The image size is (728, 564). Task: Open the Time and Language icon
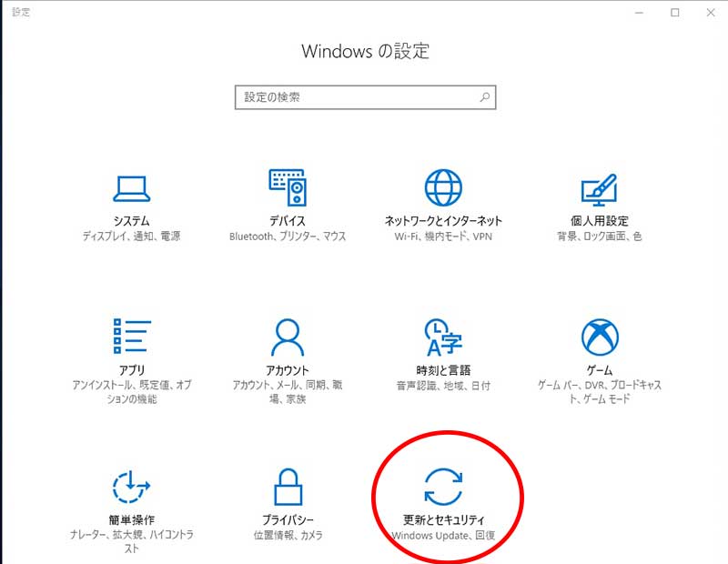click(443, 337)
